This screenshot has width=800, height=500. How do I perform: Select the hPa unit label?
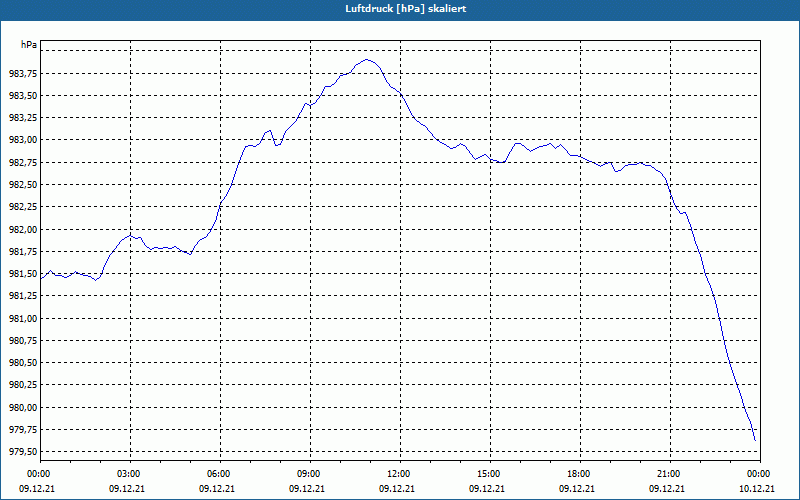[x=29, y=45]
